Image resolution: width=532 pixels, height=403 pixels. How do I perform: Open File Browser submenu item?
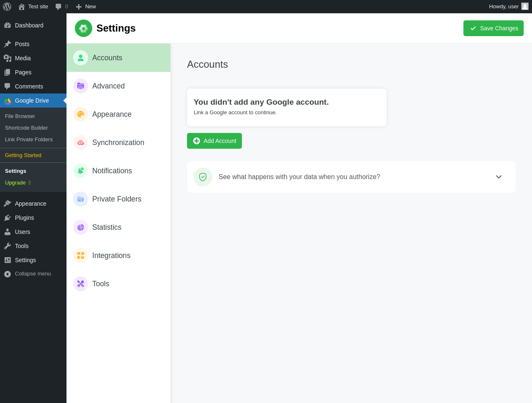pos(20,116)
